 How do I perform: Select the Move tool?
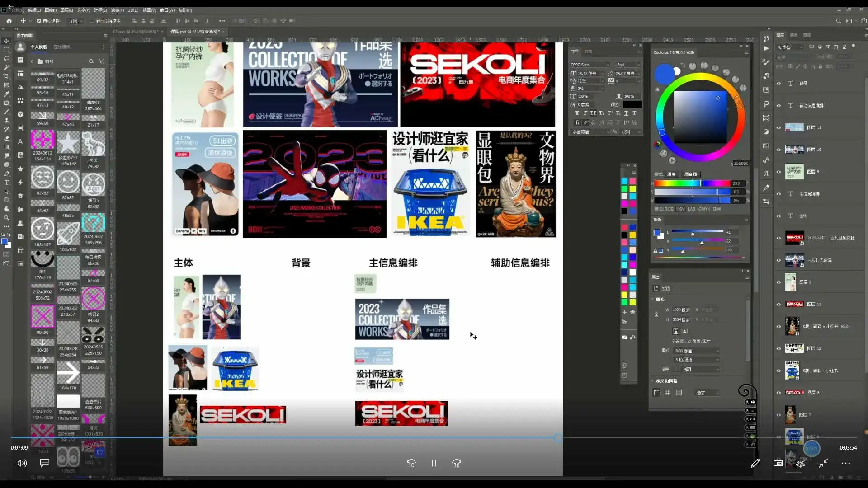click(x=6, y=41)
